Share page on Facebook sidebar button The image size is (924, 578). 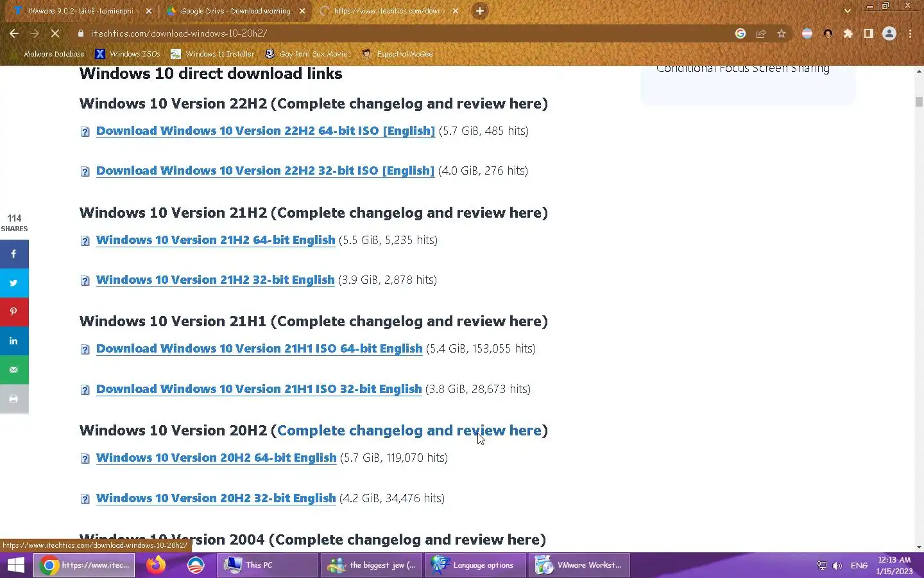14,254
